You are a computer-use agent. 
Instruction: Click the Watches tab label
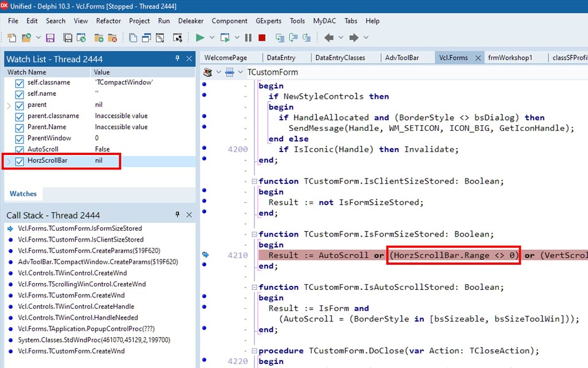tap(23, 193)
